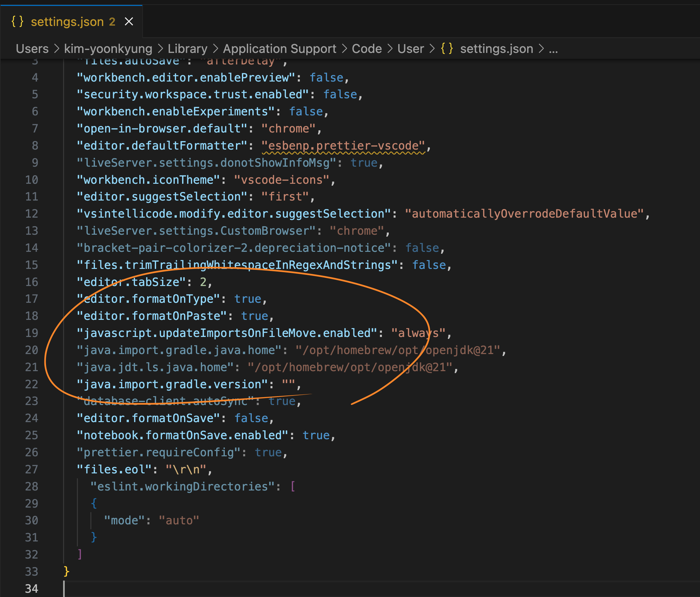Click the openjdk@21 path on line 20
The width and height of the screenshot is (700, 597).
pyautogui.click(x=398, y=350)
